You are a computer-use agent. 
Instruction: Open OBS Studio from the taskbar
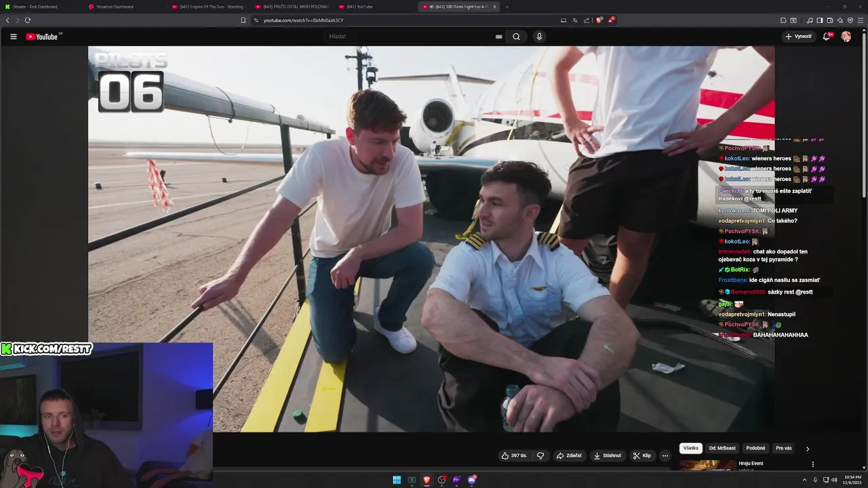(441, 480)
